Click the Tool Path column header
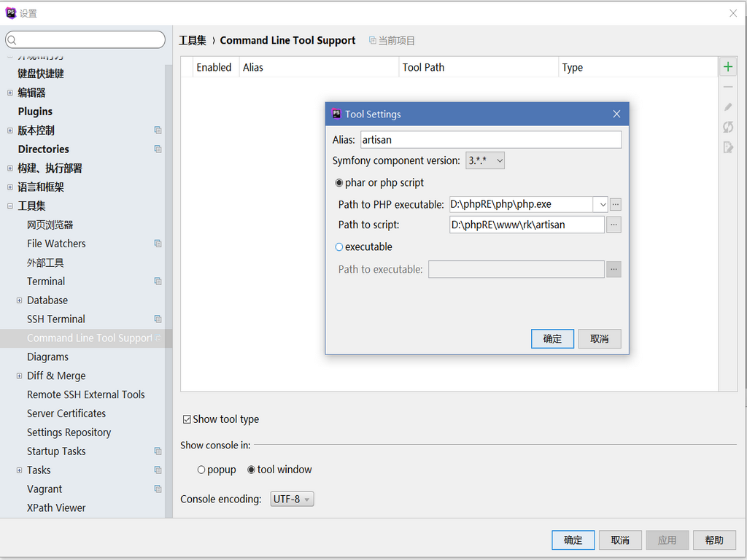 pyautogui.click(x=479, y=67)
